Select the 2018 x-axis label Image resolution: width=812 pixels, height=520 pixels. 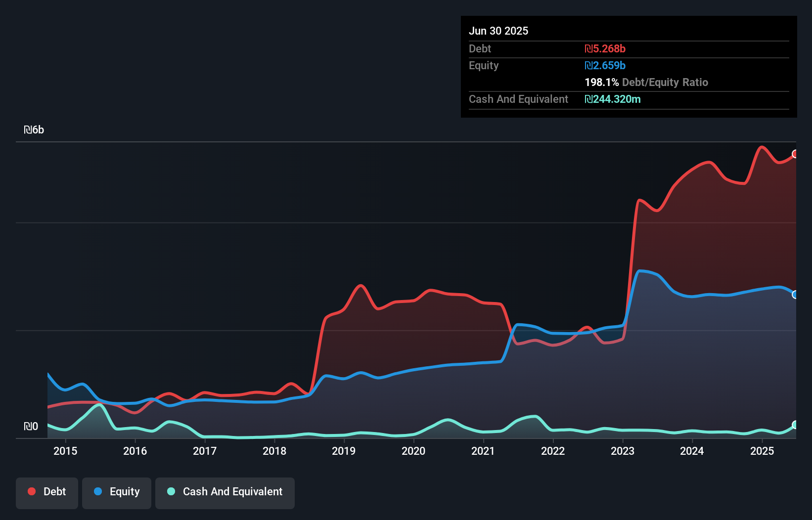point(274,451)
